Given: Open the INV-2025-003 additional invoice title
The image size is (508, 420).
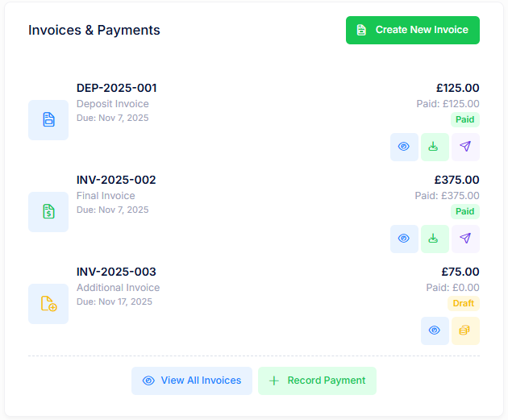Looking at the screenshot, I should [116, 272].
